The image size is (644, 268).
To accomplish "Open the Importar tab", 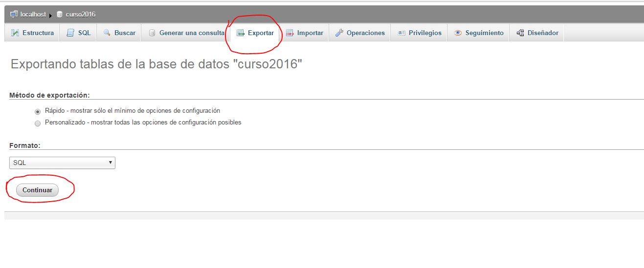I will tap(304, 33).
